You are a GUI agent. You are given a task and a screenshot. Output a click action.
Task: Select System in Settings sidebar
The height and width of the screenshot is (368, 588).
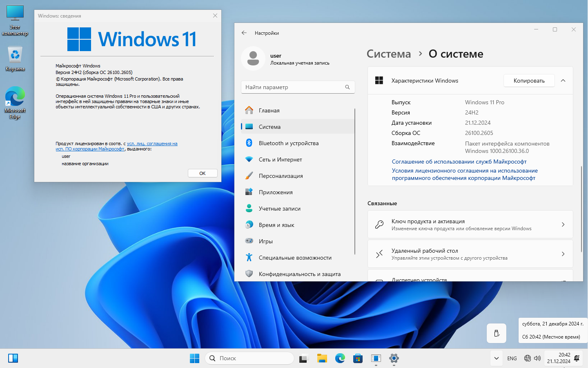(x=298, y=127)
